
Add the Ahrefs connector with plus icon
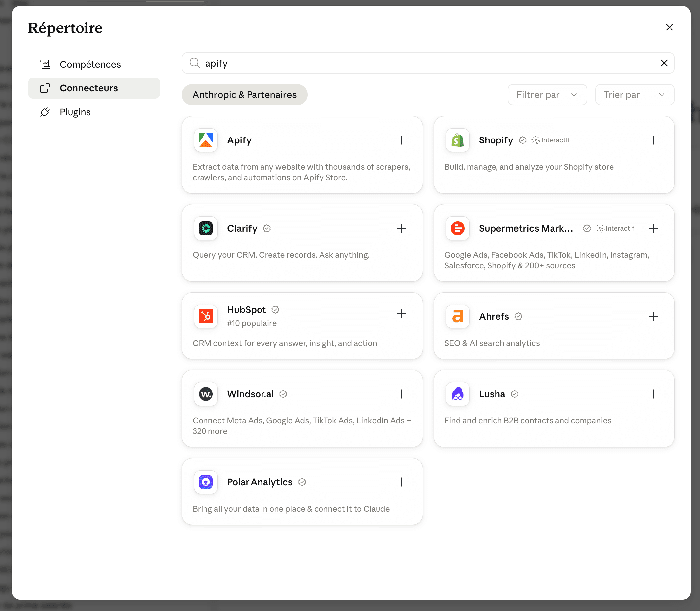tap(653, 316)
